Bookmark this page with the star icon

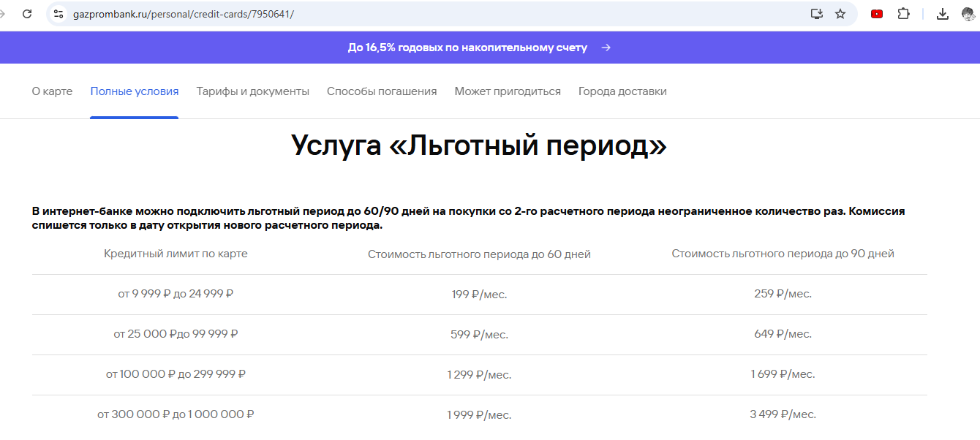pyautogui.click(x=840, y=14)
